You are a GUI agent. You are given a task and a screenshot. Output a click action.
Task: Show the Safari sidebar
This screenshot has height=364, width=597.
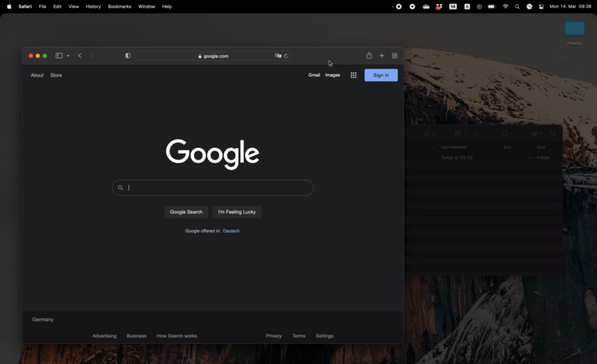(59, 56)
